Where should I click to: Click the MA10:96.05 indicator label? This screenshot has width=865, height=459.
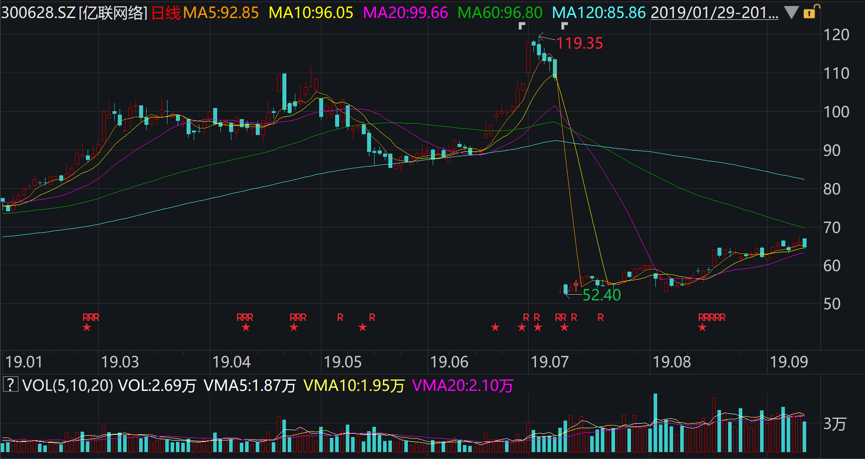point(311,13)
